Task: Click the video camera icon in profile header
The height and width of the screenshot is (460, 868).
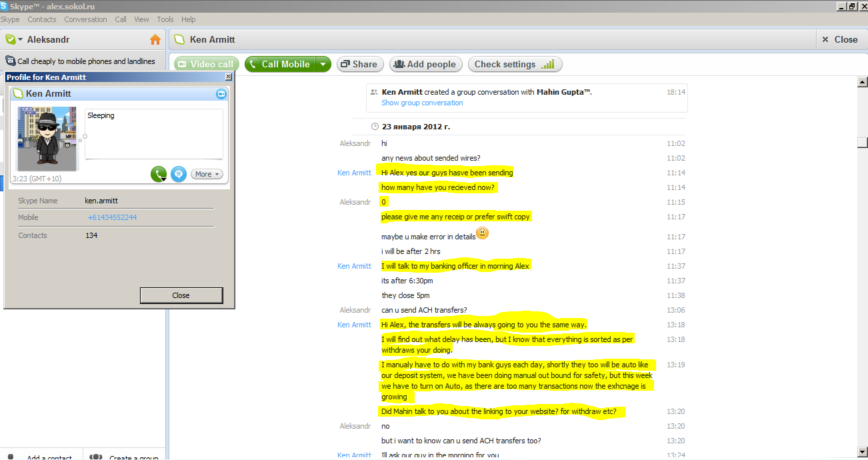Action: coord(221,94)
